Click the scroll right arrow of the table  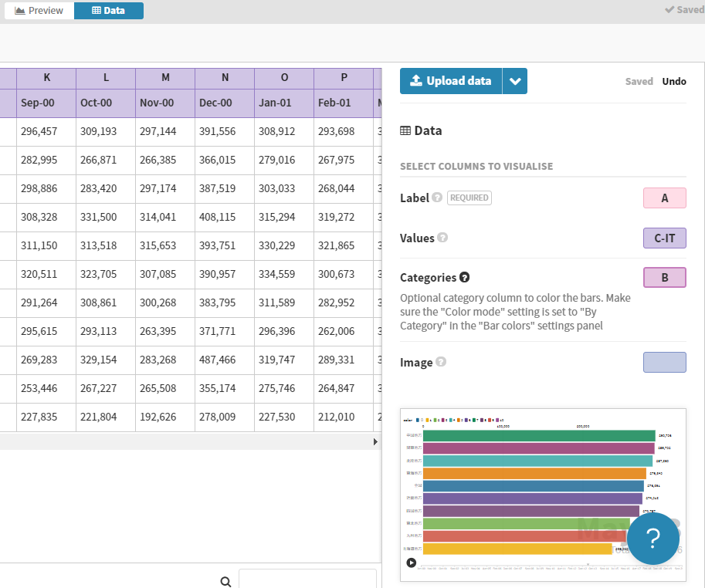(375, 442)
